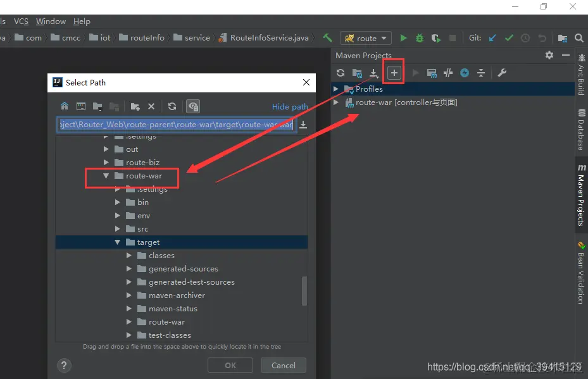Expand the out folder
Viewport: 588px width, 379px height.
(x=106, y=149)
